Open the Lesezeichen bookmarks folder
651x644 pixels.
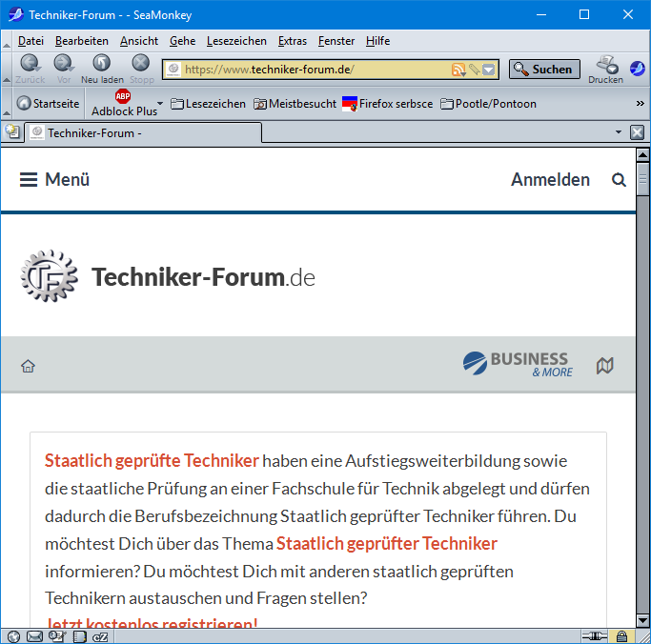[208, 104]
